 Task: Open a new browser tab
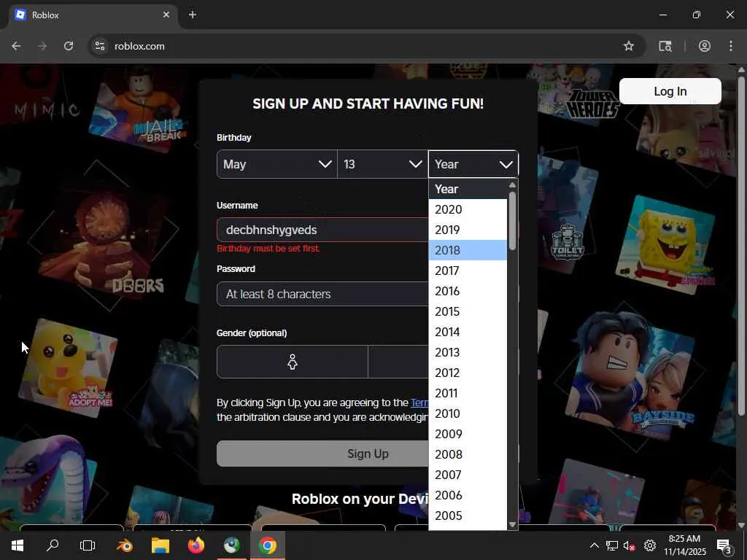(192, 15)
